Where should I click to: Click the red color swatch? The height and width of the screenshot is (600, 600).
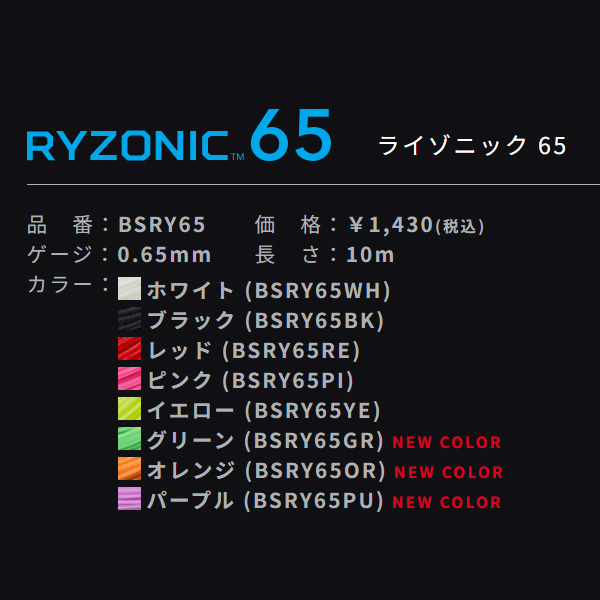(129, 349)
